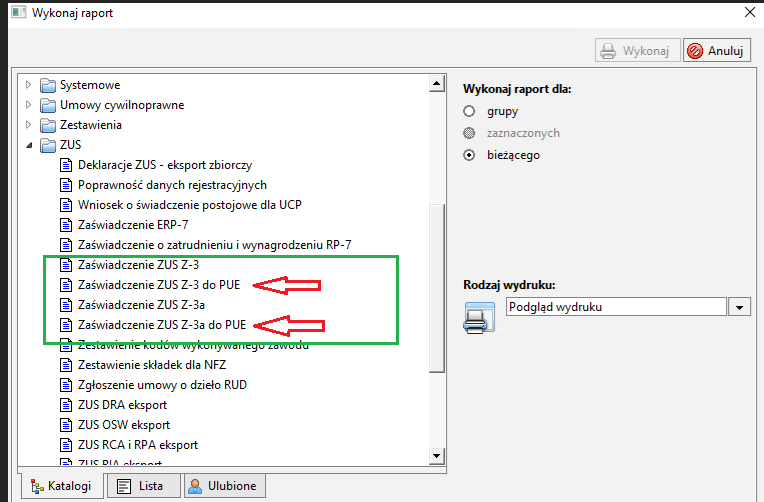The image size is (764, 502).
Task: Click document icon of Zaświadczenie ERP-7
Action: point(66,225)
